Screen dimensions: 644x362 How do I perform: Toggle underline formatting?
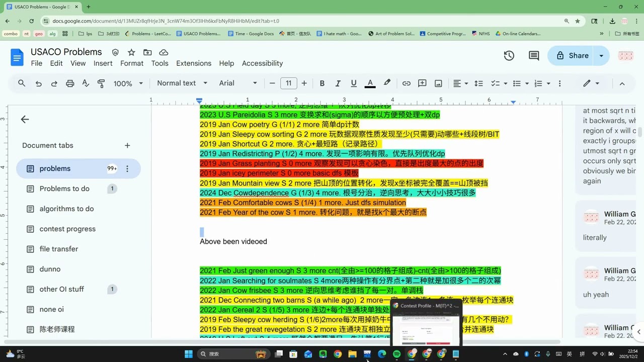(x=354, y=83)
